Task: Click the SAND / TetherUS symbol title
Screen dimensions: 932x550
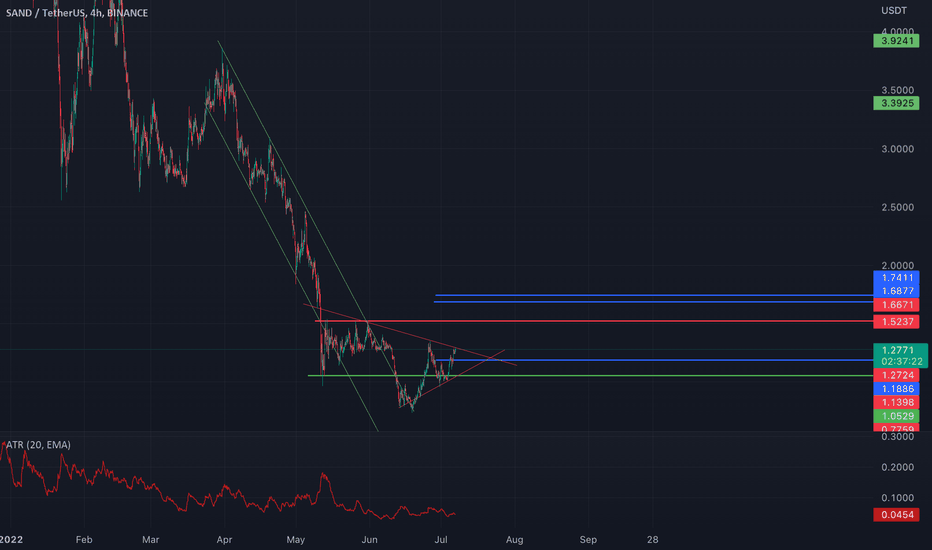Action: click(77, 12)
